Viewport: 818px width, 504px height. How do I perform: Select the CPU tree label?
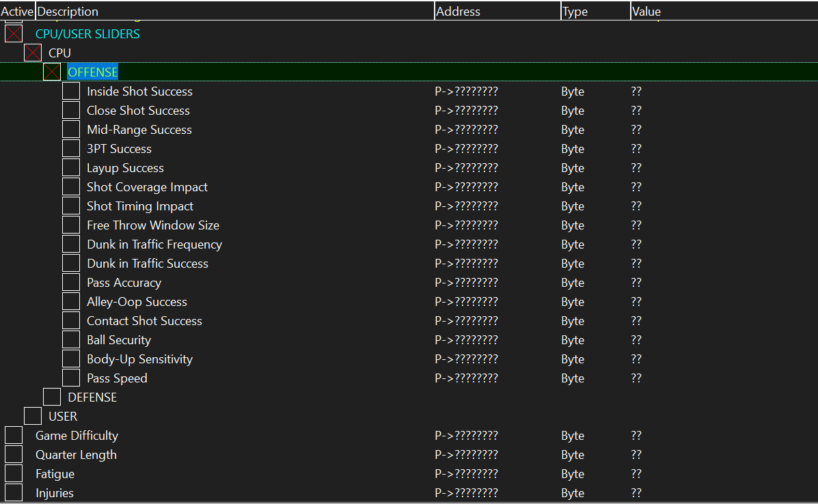[x=59, y=53]
